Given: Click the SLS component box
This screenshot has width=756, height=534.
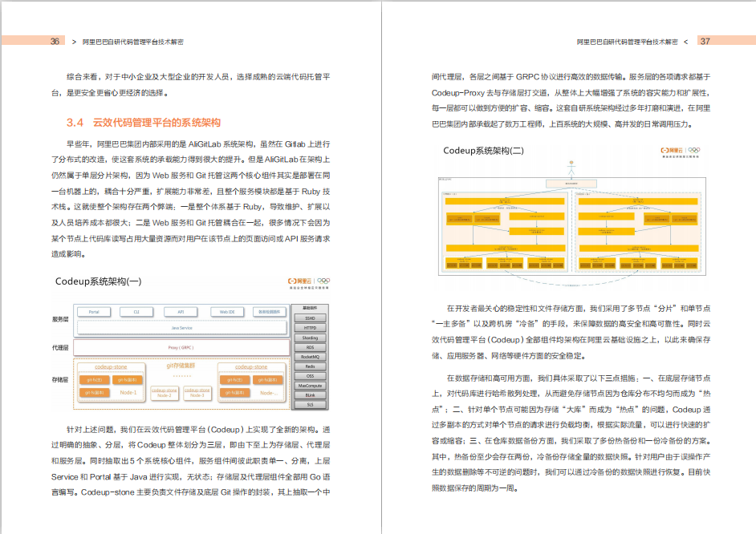Looking at the screenshot, I should 310,405.
